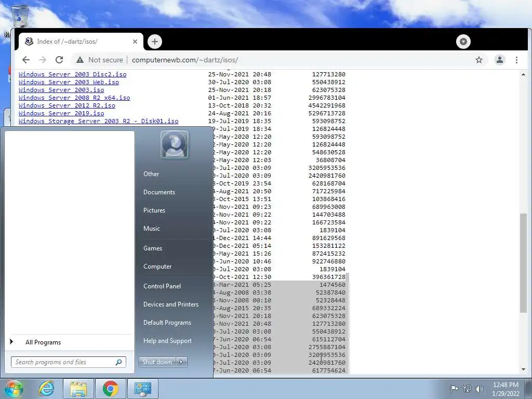Expand All Programs list

(x=43, y=342)
